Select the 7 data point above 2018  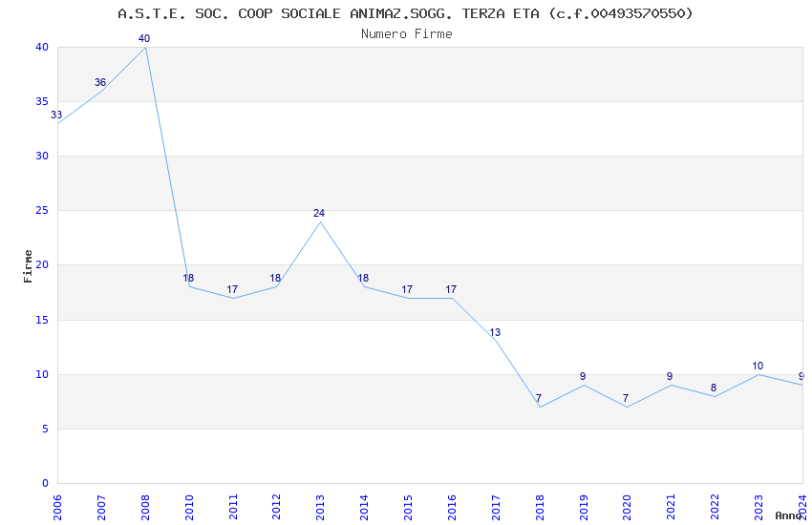(x=539, y=398)
